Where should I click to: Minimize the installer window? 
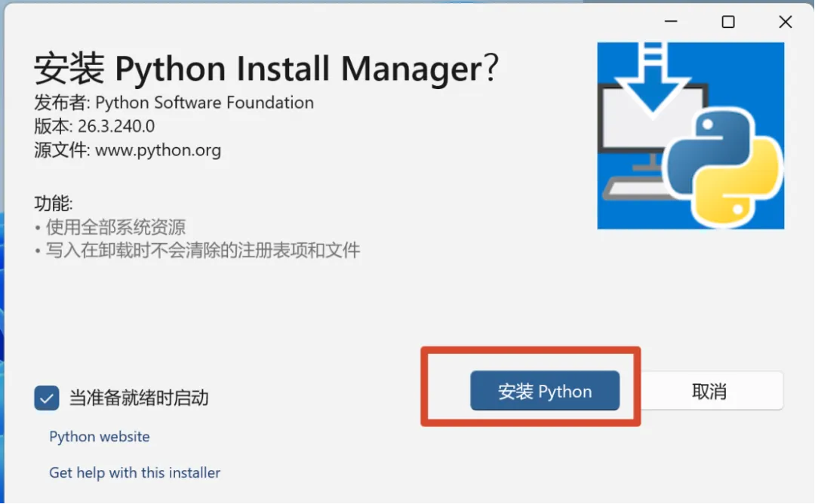point(671,22)
